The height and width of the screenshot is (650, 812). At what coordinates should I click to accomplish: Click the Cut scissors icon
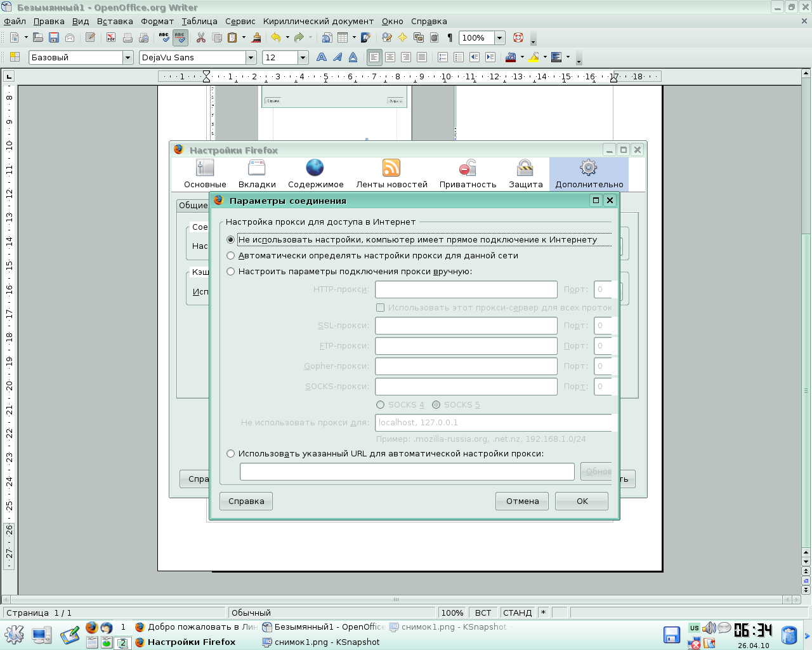[201, 38]
